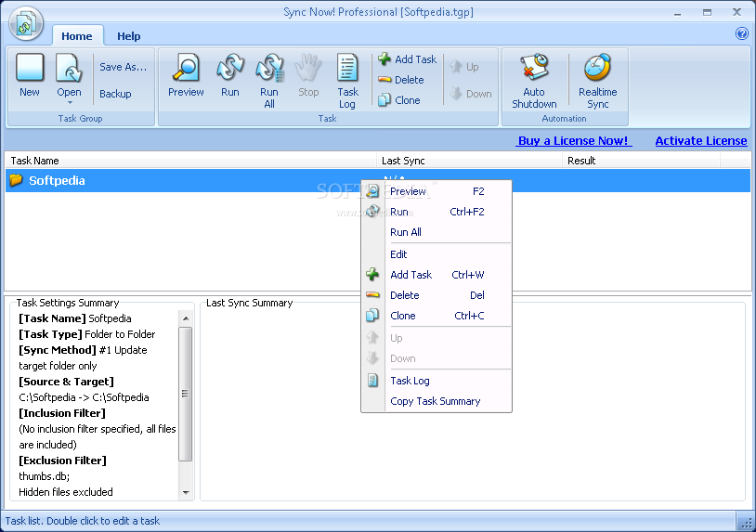Click the window resize grip in status bar
Image resolution: width=756 pixels, height=532 pixels.
[747, 522]
